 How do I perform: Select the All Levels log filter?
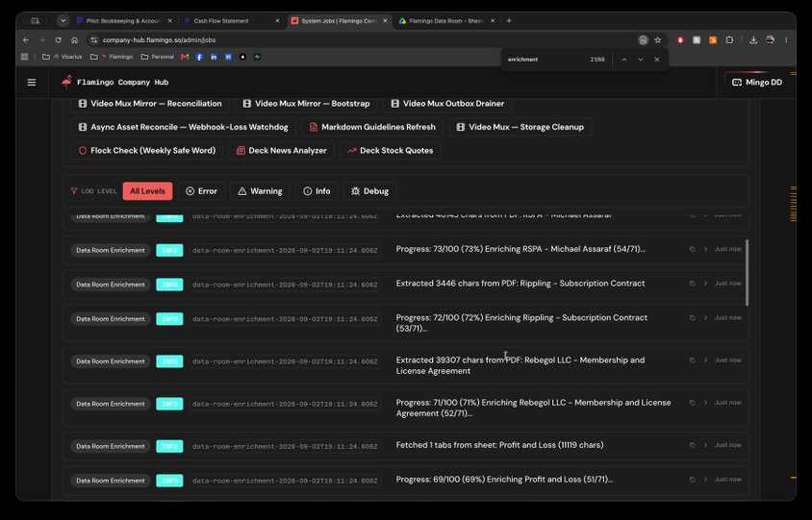147,191
